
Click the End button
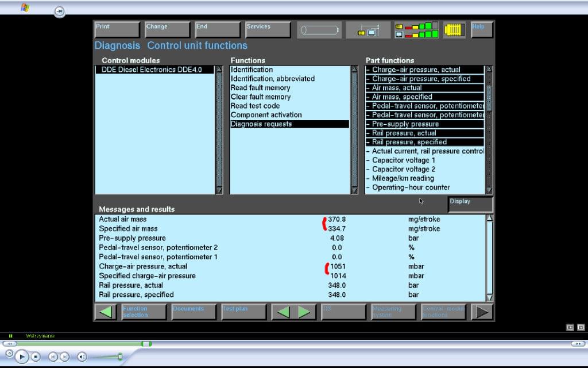click(218, 30)
